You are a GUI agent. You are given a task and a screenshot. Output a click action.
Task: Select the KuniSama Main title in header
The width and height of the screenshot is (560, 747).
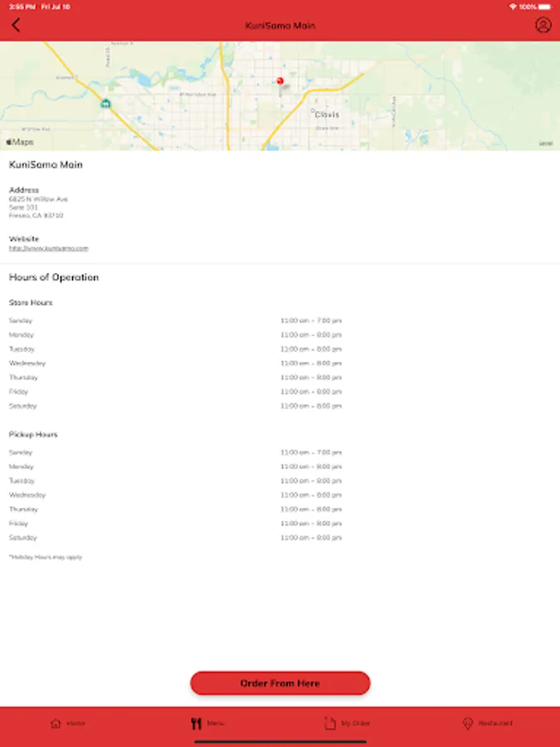(280, 25)
